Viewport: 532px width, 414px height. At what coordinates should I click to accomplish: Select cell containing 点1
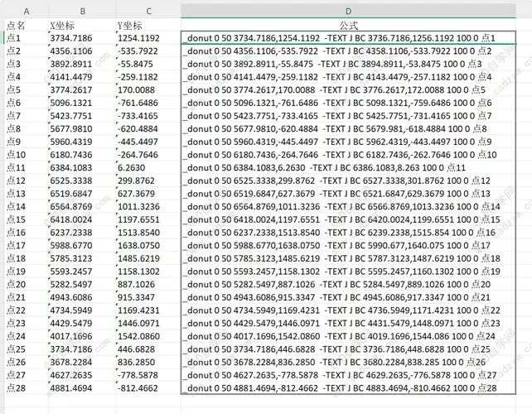click(x=27, y=38)
